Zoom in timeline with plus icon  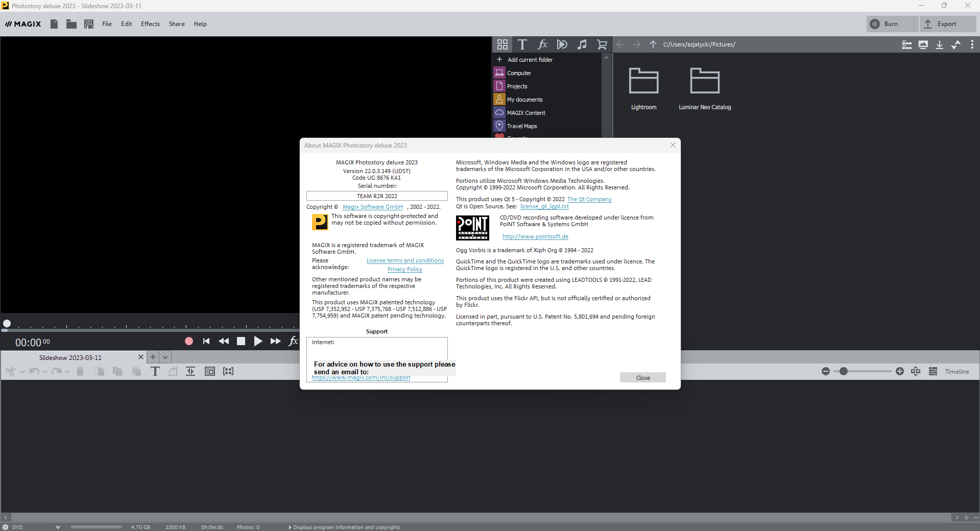pyautogui.click(x=900, y=371)
